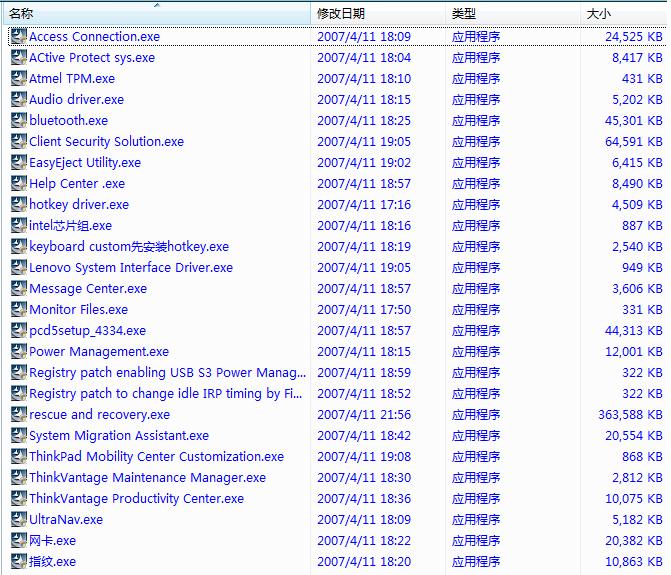This screenshot has height=575, width=671.
Task: Click the ACtive Protect sys.exe icon
Action: 18,57
